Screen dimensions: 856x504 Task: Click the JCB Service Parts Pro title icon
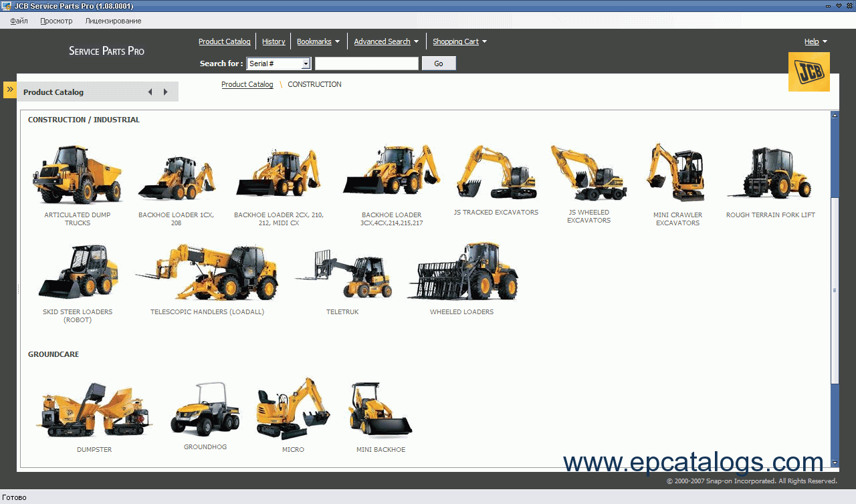tap(7, 6)
